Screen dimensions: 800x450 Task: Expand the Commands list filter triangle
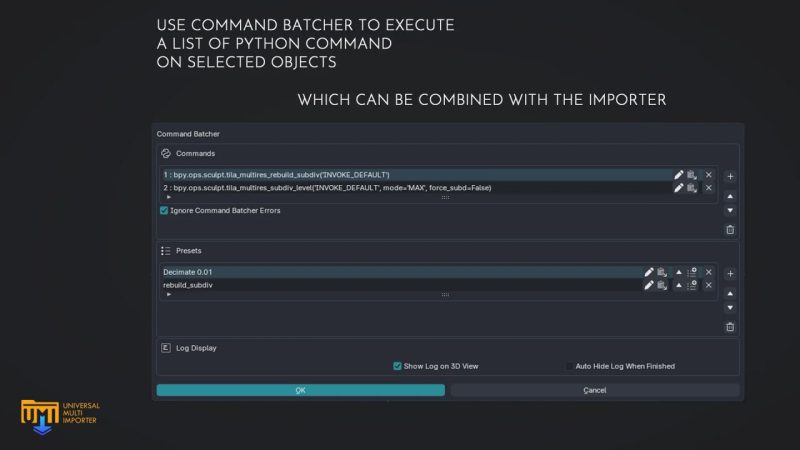coord(168,198)
